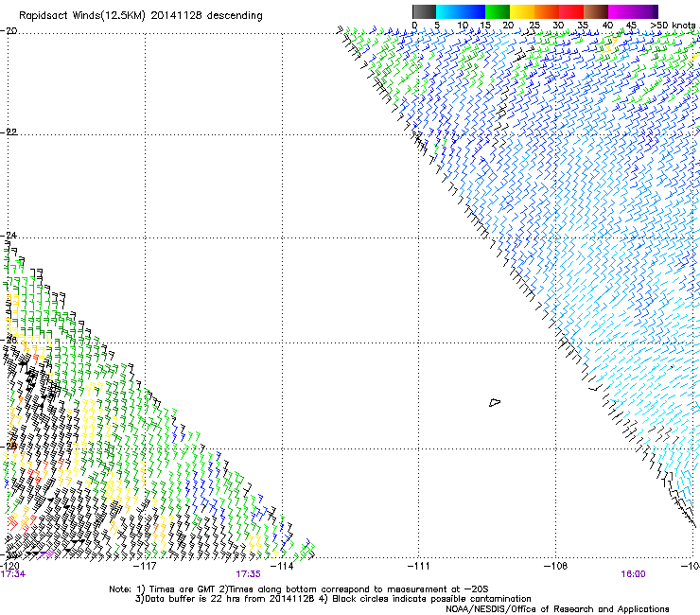The image size is (700, 615).
Task: Click the '20141128 descending' title text
Action: point(207,16)
